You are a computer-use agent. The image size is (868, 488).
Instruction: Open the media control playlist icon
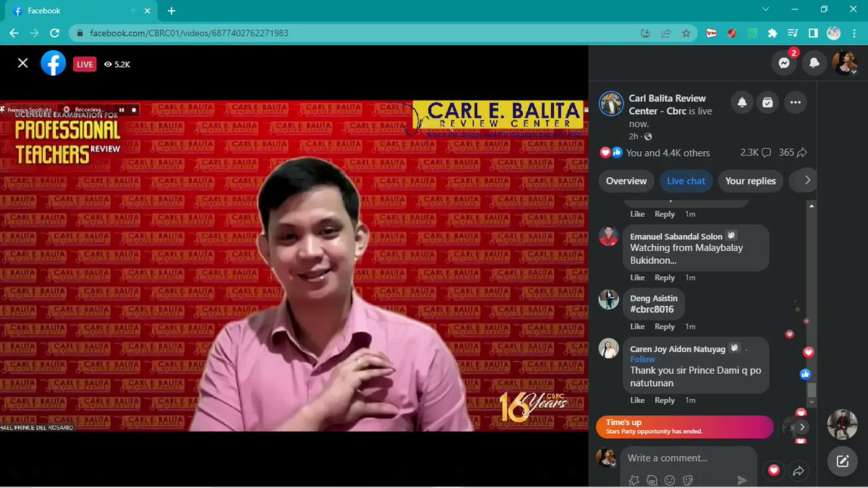[x=793, y=33]
